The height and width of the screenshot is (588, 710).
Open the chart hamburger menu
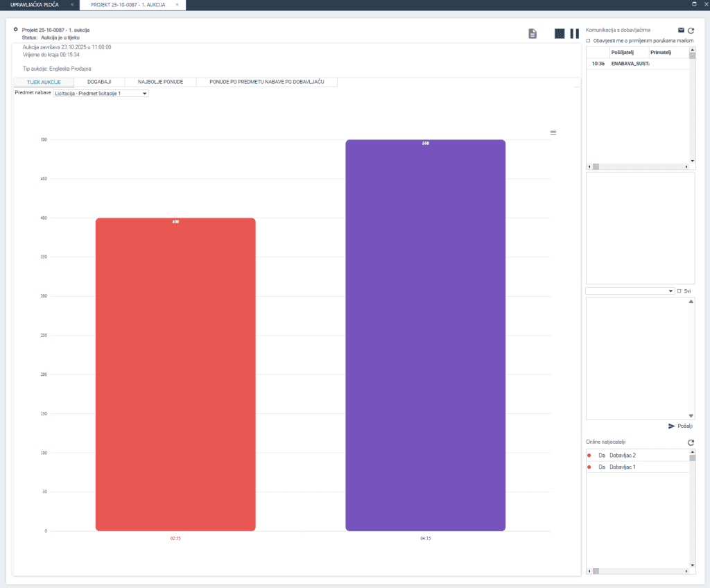[553, 132]
